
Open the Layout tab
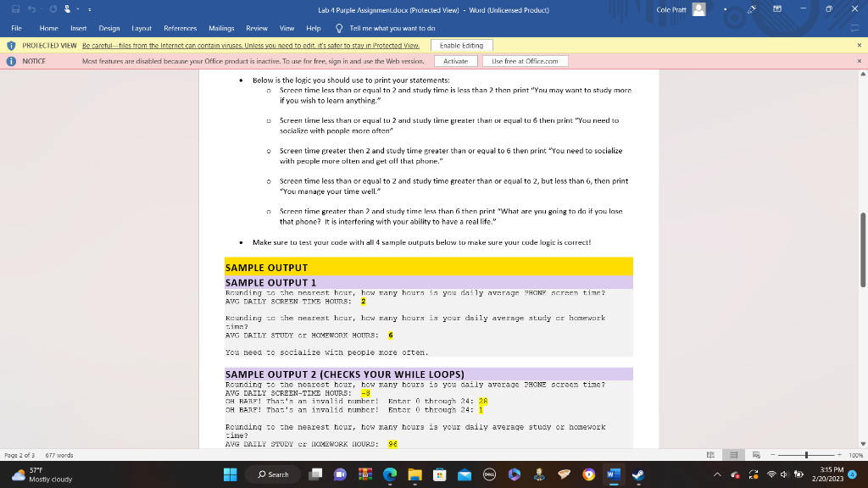pos(142,28)
